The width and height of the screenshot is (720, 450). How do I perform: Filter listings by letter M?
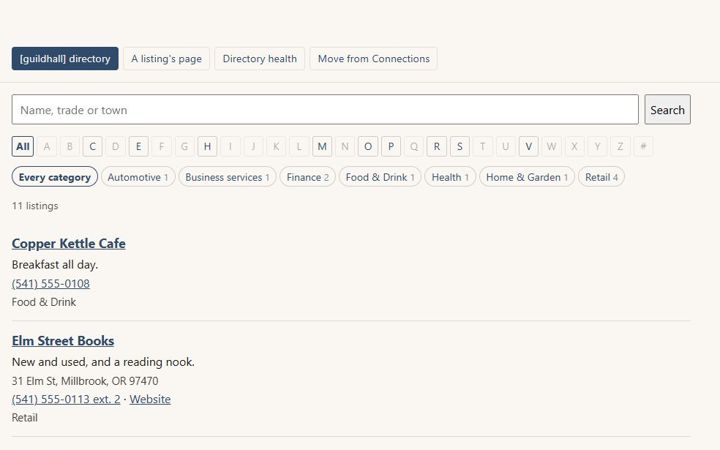(322, 146)
